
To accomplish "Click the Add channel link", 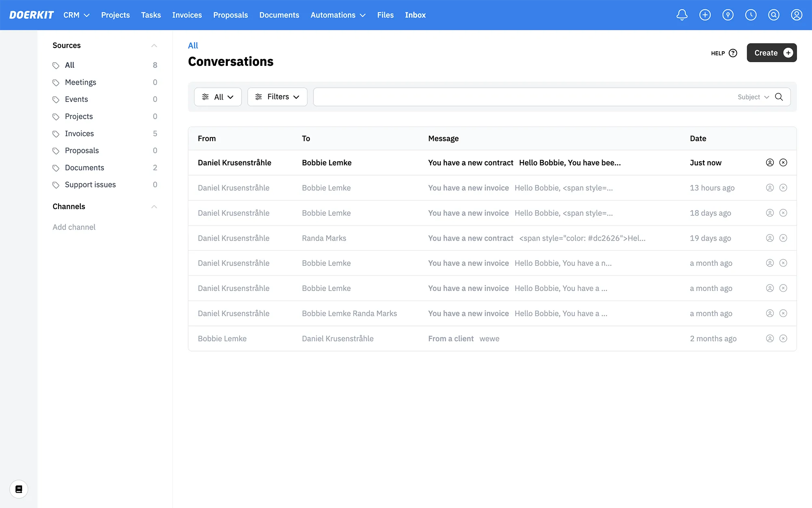I will (74, 227).
